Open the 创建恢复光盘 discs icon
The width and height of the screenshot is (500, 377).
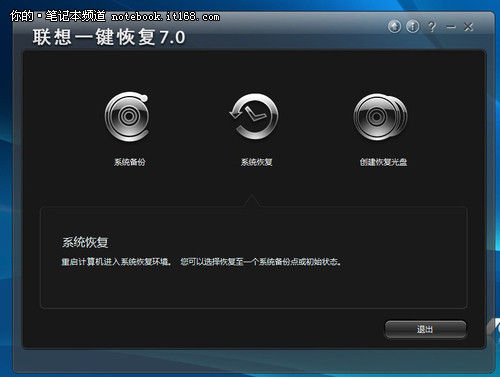pyautogui.click(x=380, y=116)
